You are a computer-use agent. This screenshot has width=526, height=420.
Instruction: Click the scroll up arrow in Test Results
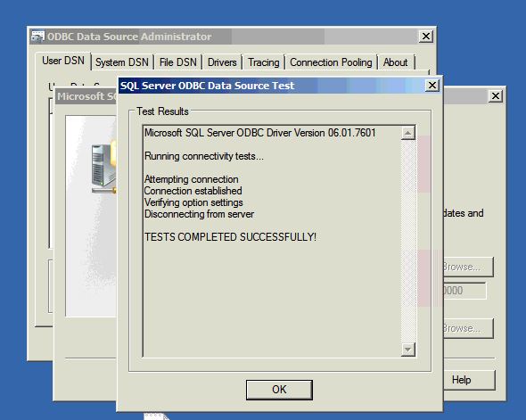408,133
